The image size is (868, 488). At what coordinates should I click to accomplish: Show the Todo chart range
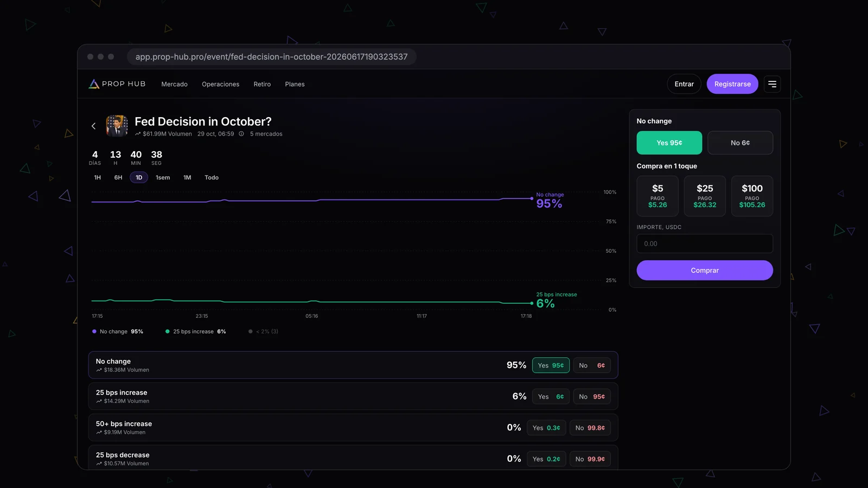coord(212,177)
